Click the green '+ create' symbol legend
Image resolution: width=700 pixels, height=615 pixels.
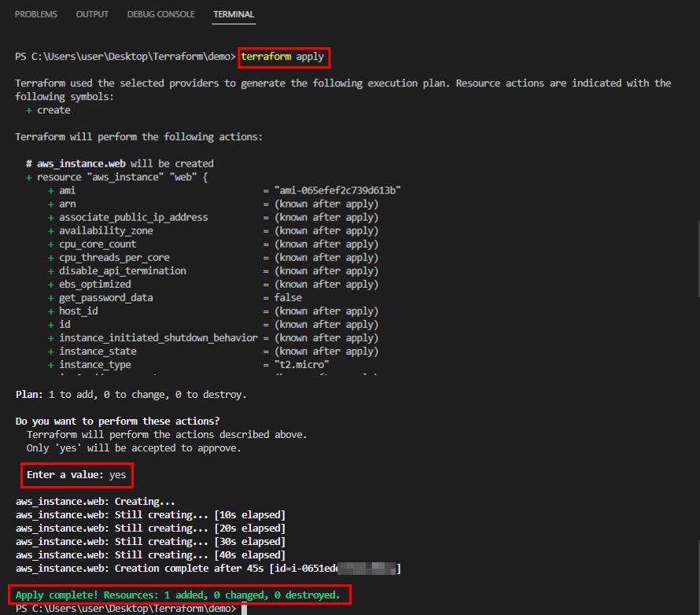coord(48,110)
